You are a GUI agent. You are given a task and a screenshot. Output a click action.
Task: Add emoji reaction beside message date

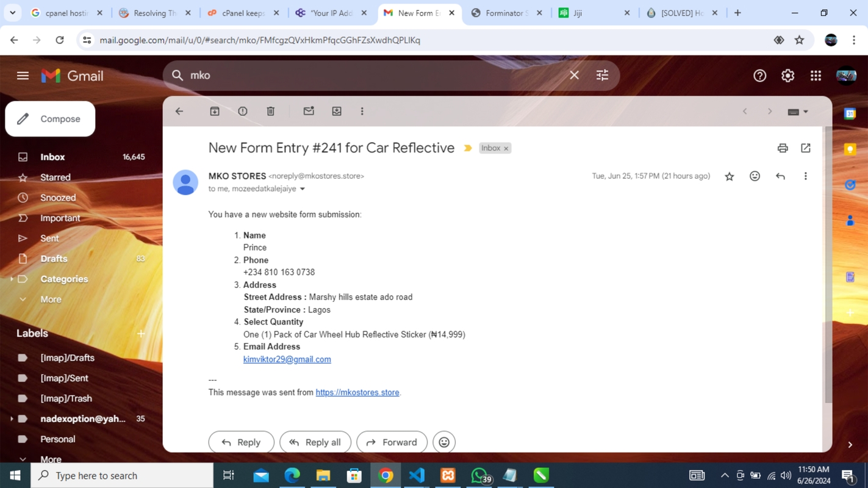coord(755,176)
